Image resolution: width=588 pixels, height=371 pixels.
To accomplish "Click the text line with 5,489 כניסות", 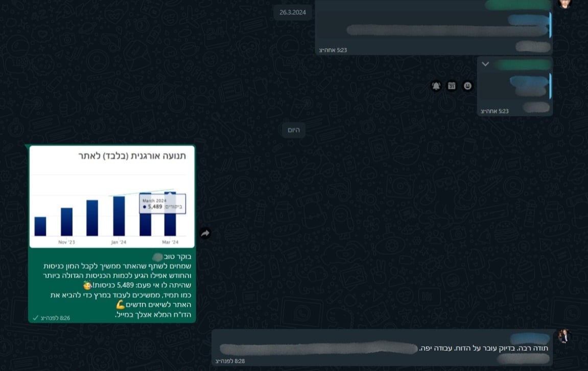I will 137,285.
